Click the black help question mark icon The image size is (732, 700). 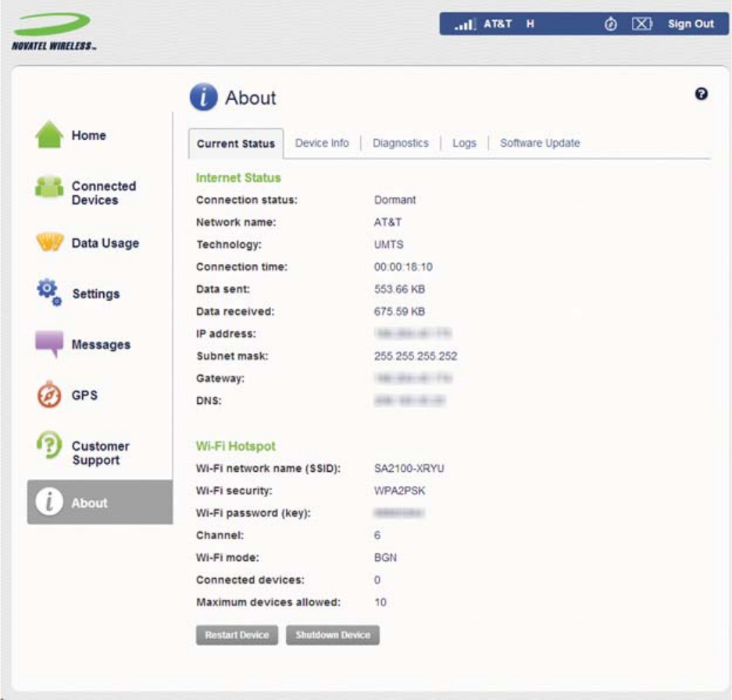coord(701,94)
